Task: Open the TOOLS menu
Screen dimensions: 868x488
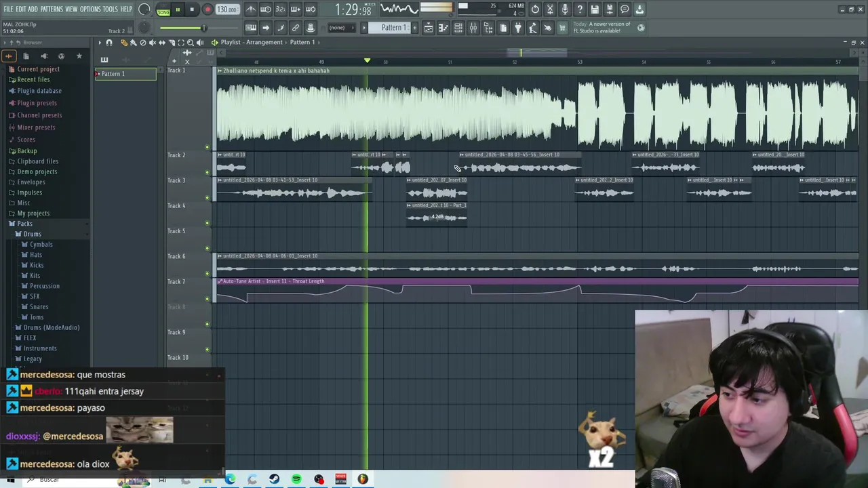Action: tap(110, 9)
